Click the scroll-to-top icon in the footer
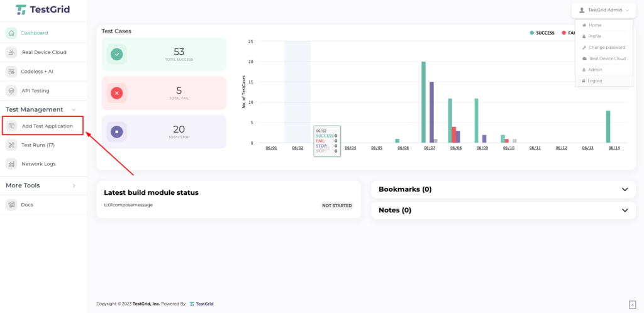This screenshot has height=313, width=644. [x=632, y=304]
